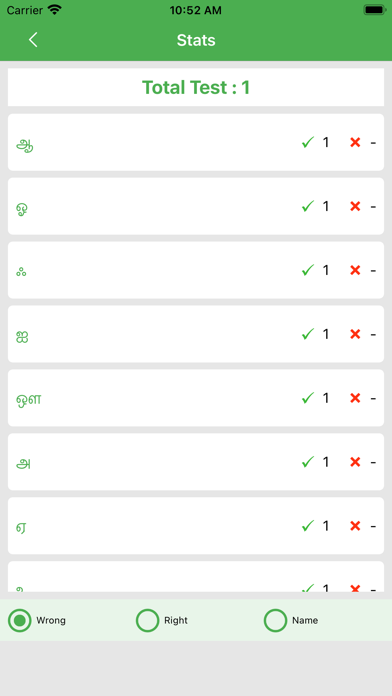392x696 pixels.
Task: Select the Name sort radio button
Action: [x=275, y=620]
